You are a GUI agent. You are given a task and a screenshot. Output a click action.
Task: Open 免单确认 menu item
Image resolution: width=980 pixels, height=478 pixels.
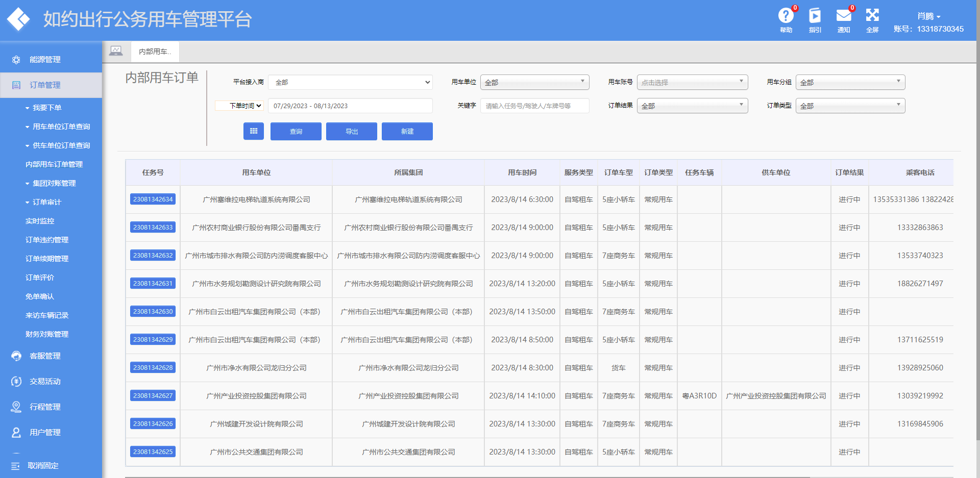[x=40, y=296]
